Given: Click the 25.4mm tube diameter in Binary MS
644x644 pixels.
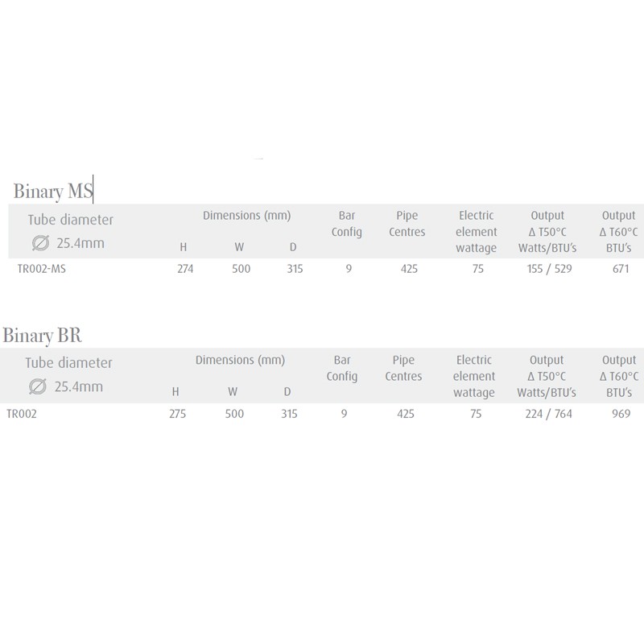Looking at the screenshot, I should click(x=80, y=243).
